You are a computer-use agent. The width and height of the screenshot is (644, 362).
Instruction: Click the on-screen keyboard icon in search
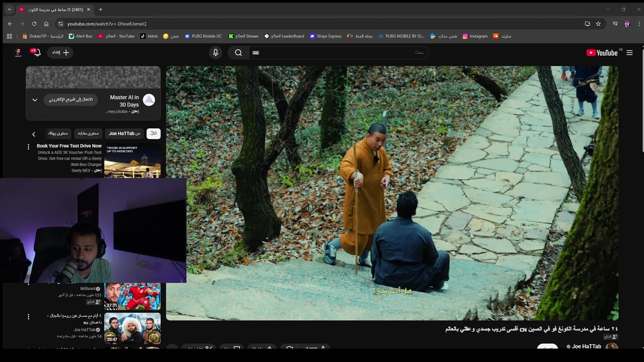click(256, 53)
